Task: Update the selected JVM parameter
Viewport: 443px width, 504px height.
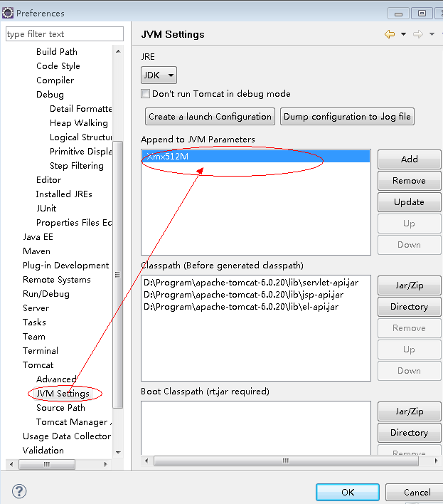Action: pyautogui.click(x=410, y=202)
